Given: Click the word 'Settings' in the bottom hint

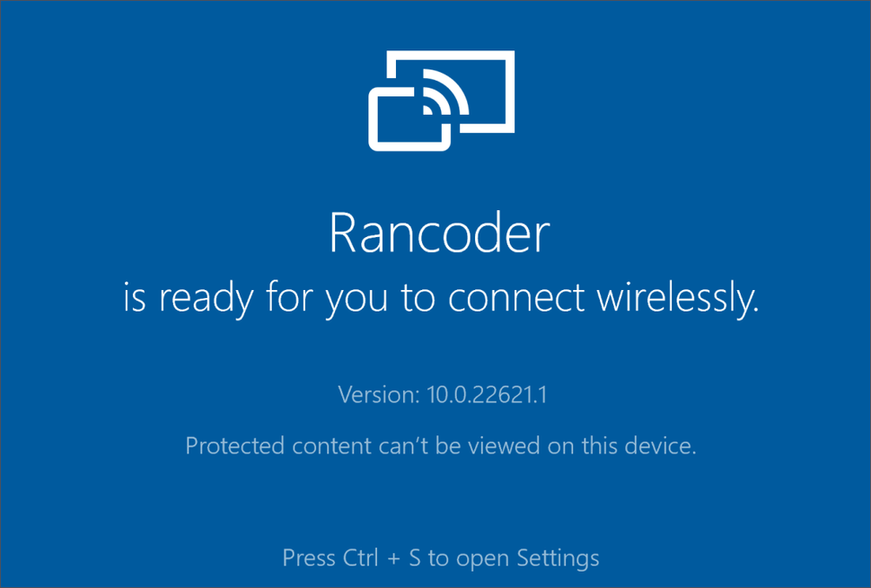Looking at the screenshot, I should [558, 558].
